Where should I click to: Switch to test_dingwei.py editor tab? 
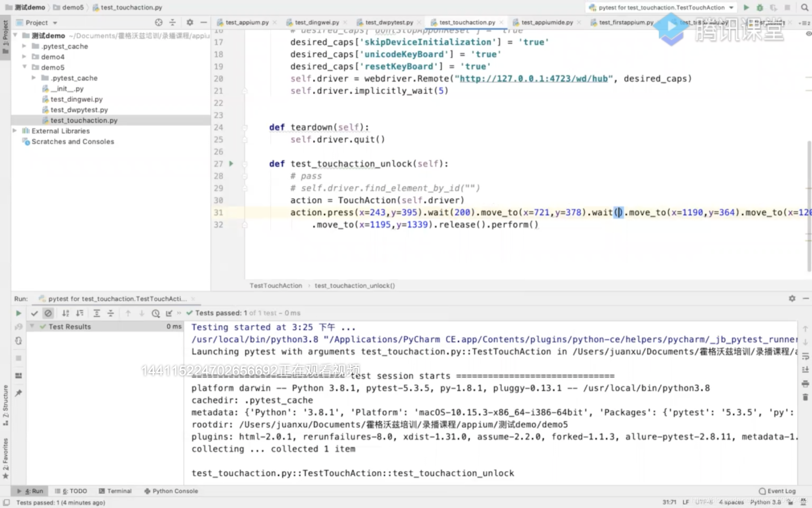pyautogui.click(x=317, y=22)
